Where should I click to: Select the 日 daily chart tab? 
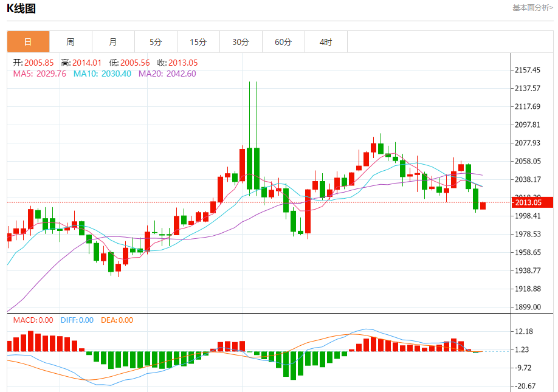28,42
